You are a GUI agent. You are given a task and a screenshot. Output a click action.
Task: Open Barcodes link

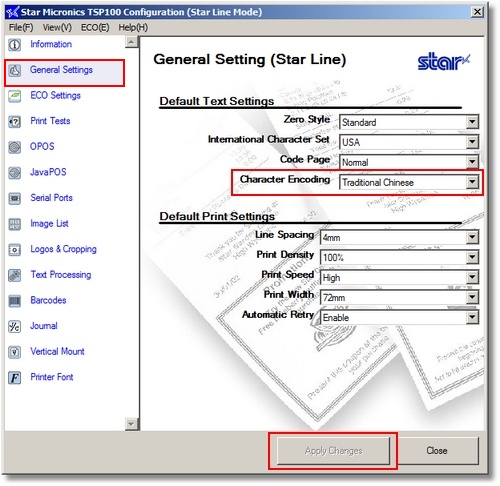(x=48, y=300)
